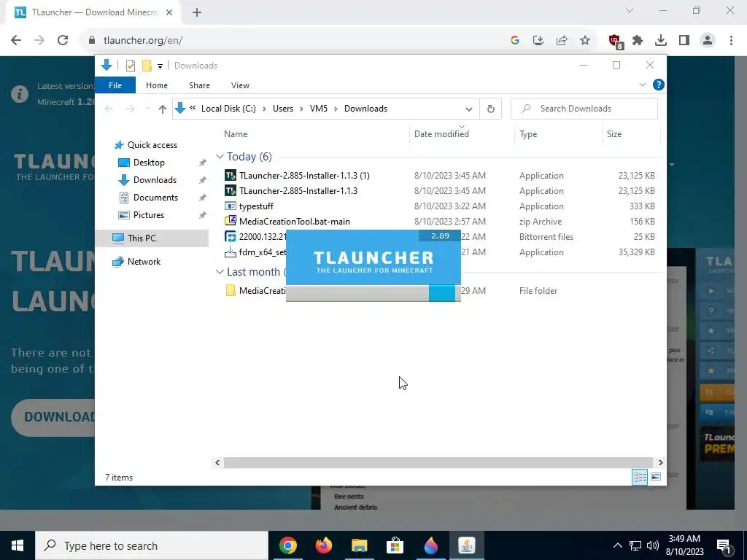Click the Java app icon in taskbar
This screenshot has height=560, width=747.
coord(466,545)
